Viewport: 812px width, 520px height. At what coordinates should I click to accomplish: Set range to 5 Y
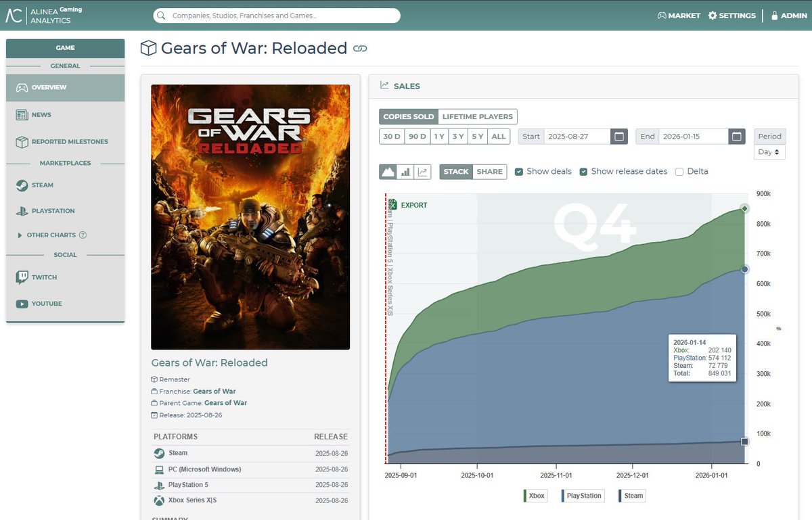click(x=477, y=137)
